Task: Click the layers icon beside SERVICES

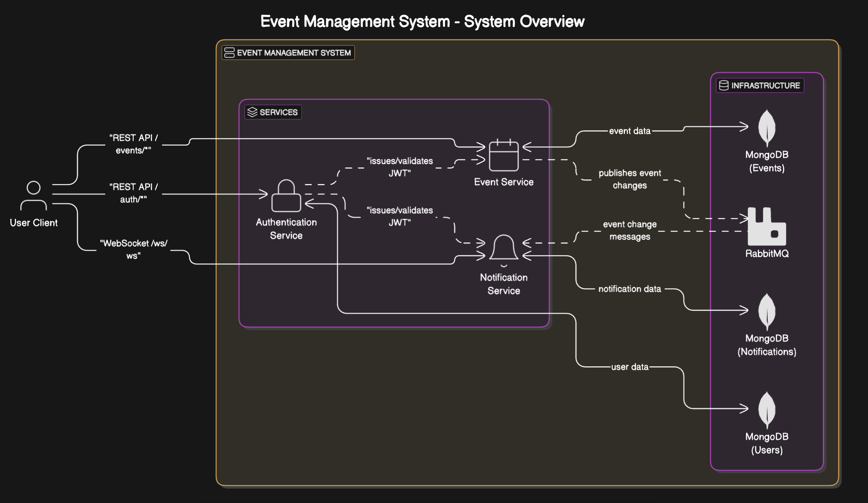Action: [252, 112]
